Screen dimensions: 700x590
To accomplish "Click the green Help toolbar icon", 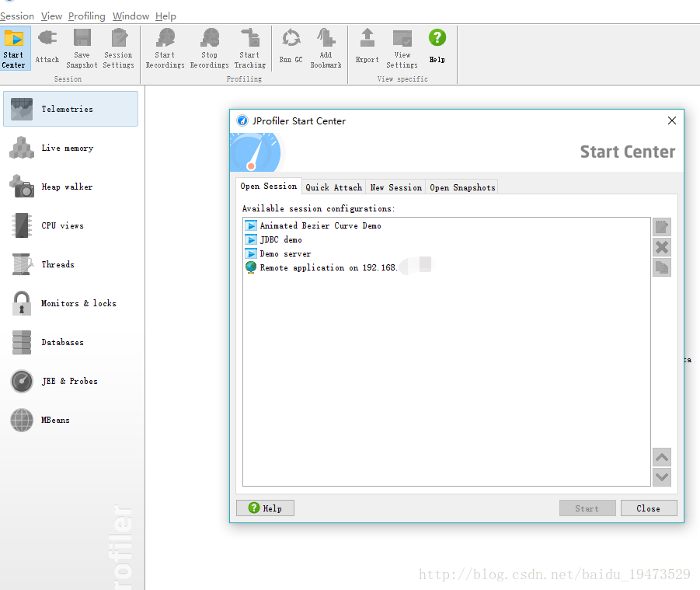I will tap(437, 37).
